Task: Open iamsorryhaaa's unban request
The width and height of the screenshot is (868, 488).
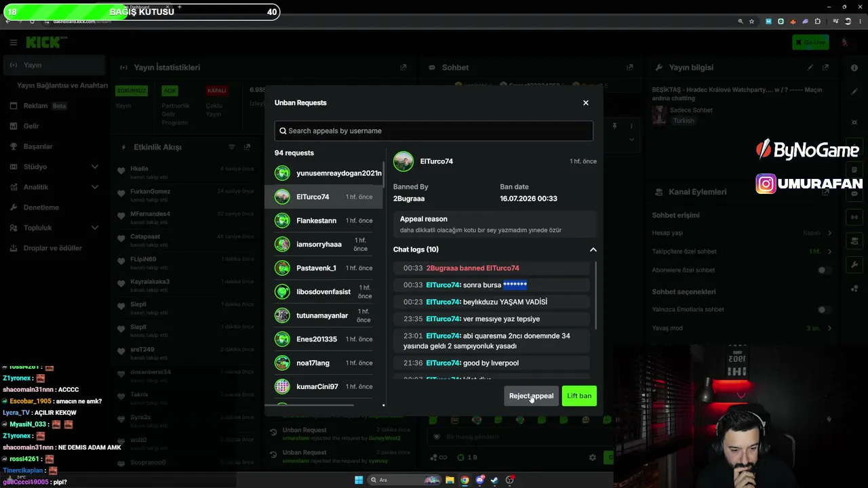Action: pyautogui.click(x=323, y=244)
